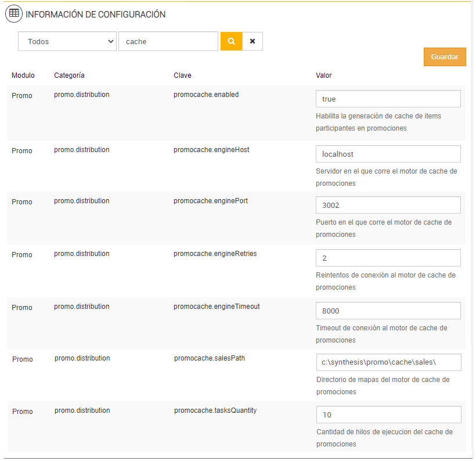
Task: Click the Clave column header
Action: coord(182,75)
